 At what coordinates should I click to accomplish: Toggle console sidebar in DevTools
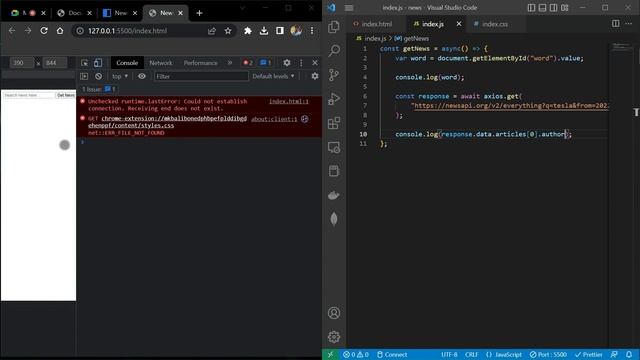(x=84, y=76)
